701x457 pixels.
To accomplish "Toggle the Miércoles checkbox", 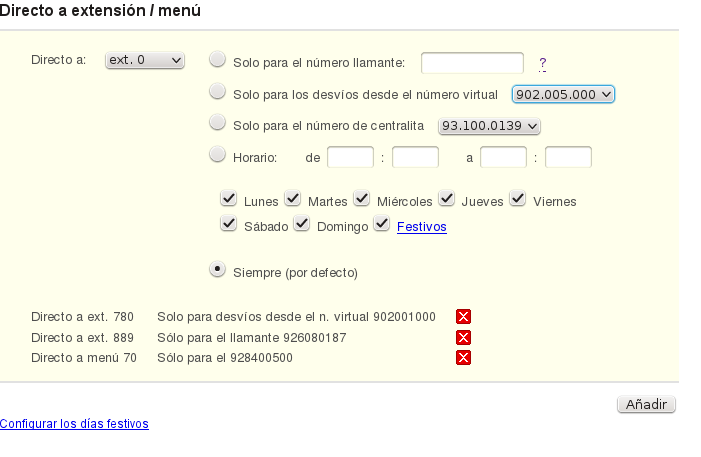I will point(360,199).
